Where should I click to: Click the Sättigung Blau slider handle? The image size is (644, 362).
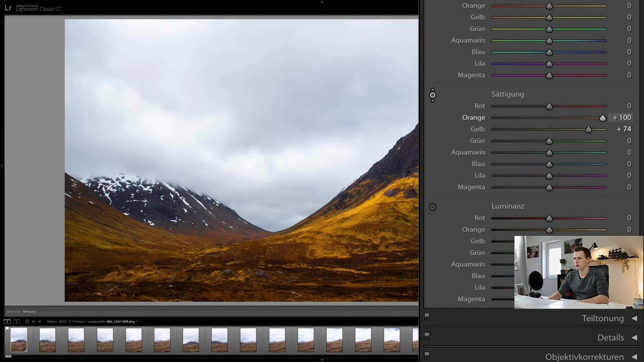coord(549,164)
